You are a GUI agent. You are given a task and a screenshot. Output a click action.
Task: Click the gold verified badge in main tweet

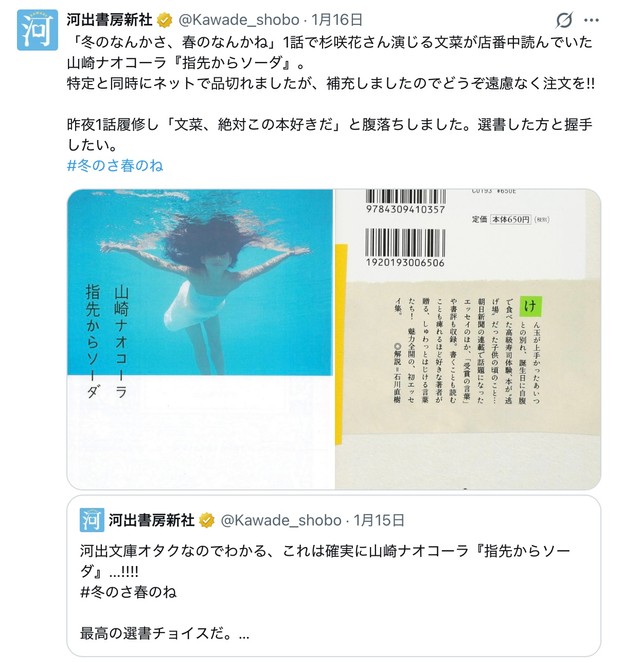click(164, 20)
